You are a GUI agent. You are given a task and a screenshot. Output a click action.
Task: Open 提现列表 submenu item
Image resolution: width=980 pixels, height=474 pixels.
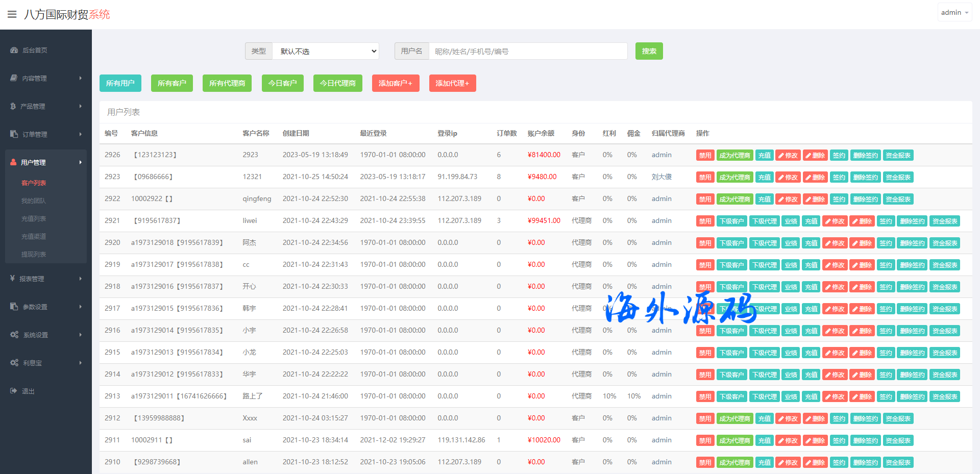pos(34,254)
